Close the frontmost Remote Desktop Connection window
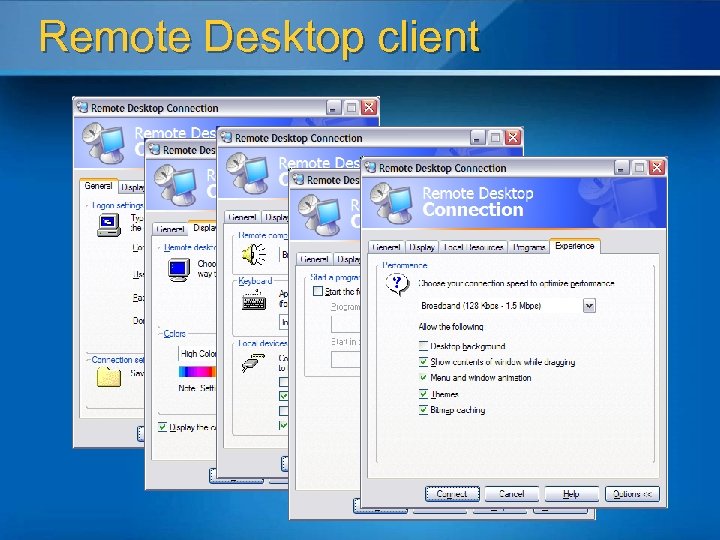Screen dimensions: 720x540 pos(657,168)
